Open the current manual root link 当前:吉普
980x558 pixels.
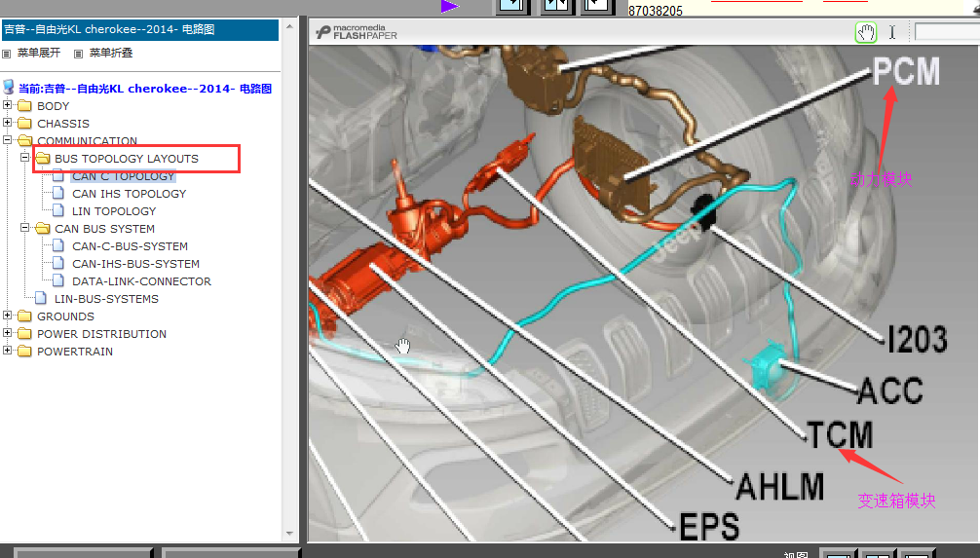[145, 89]
